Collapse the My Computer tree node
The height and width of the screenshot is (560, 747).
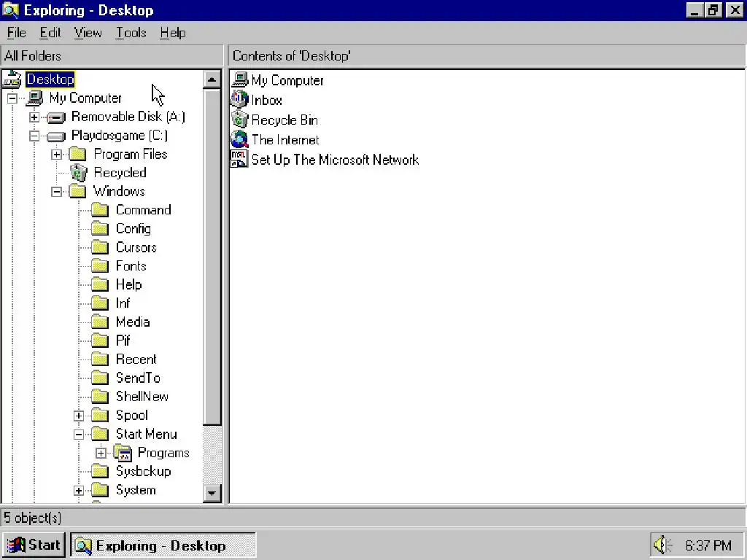coord(12,98)
